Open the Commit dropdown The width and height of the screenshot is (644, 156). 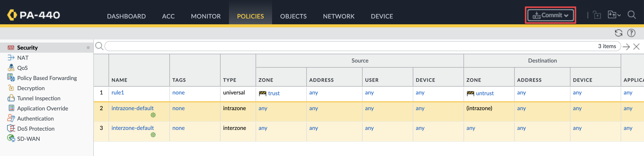pyautogui.click(x=550, y=15)
